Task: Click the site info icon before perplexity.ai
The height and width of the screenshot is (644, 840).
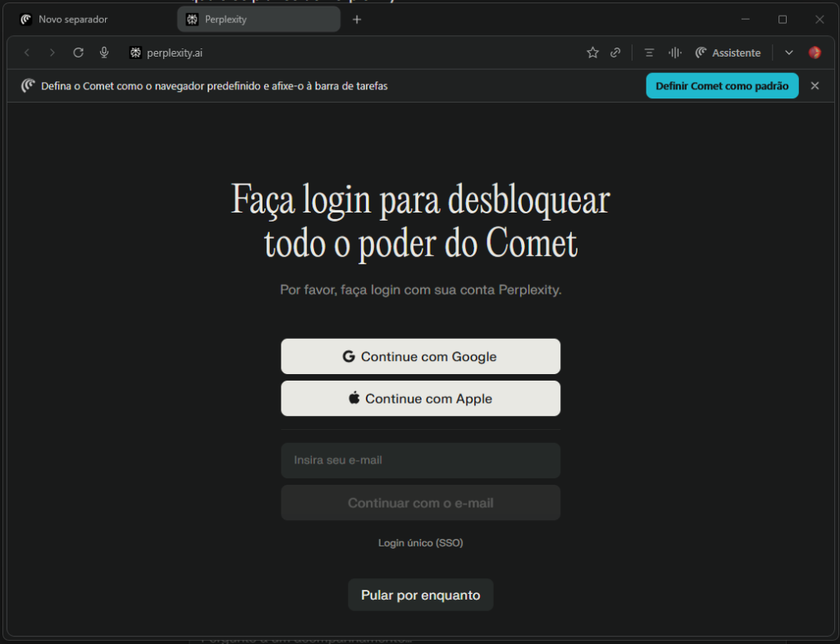Action: pos(135,52)
